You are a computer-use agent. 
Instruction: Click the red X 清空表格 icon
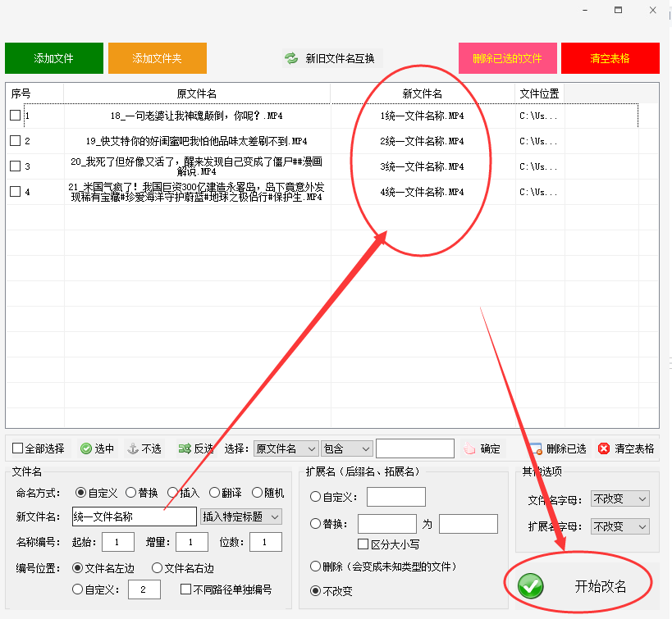604,448
